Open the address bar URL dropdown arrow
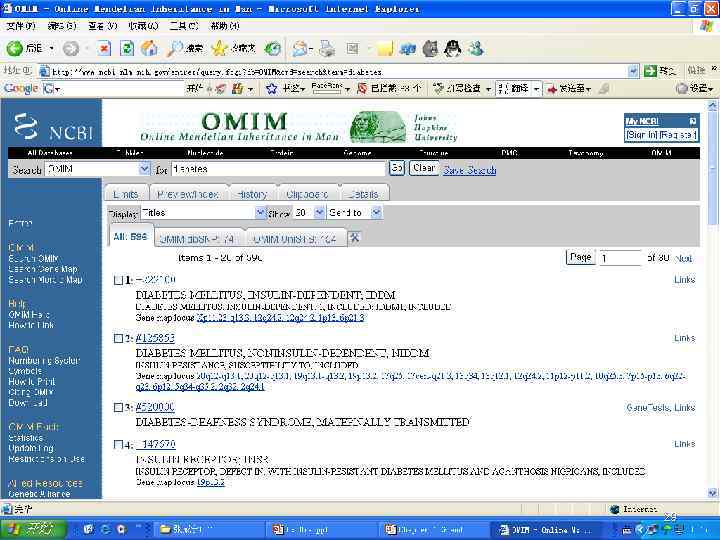Image resolution: width=720 pixels, height=540 pixels. [x=633, y=71]
